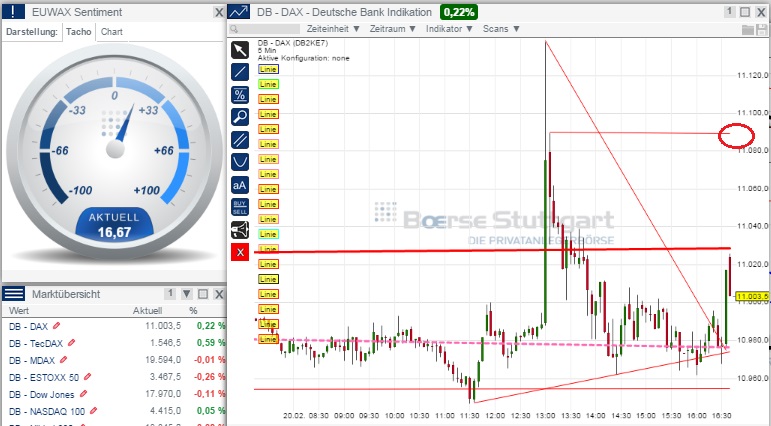The image size is (771, 426).
Task: Click the exclamation icon in EUWAX Sentiment
Action: click(x=13, y=12)
